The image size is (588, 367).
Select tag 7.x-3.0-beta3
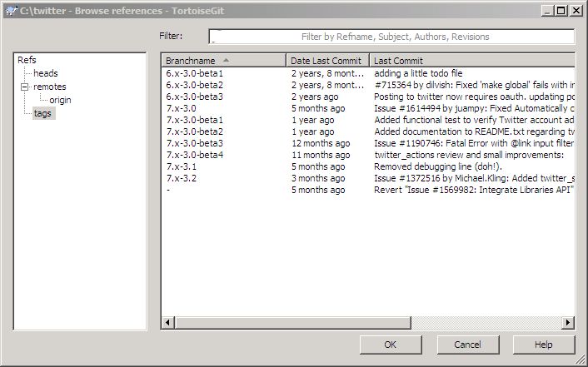pyautogui.click(x=194, y=143)
